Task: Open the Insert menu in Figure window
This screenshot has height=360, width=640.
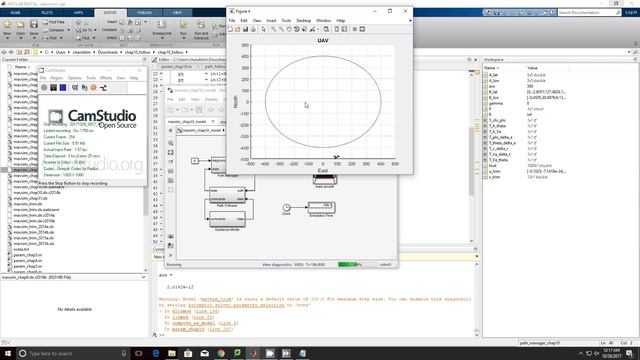Action: tap(271, 20)
